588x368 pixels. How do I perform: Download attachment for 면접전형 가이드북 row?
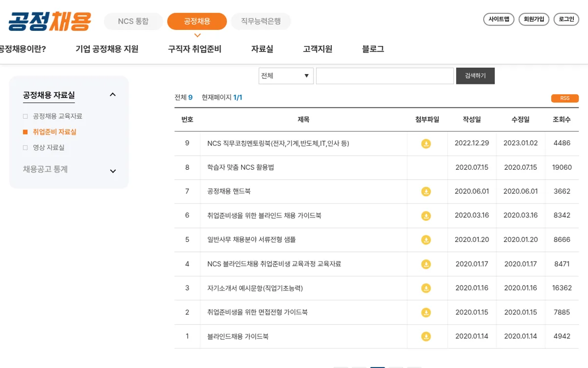(426, 313)
